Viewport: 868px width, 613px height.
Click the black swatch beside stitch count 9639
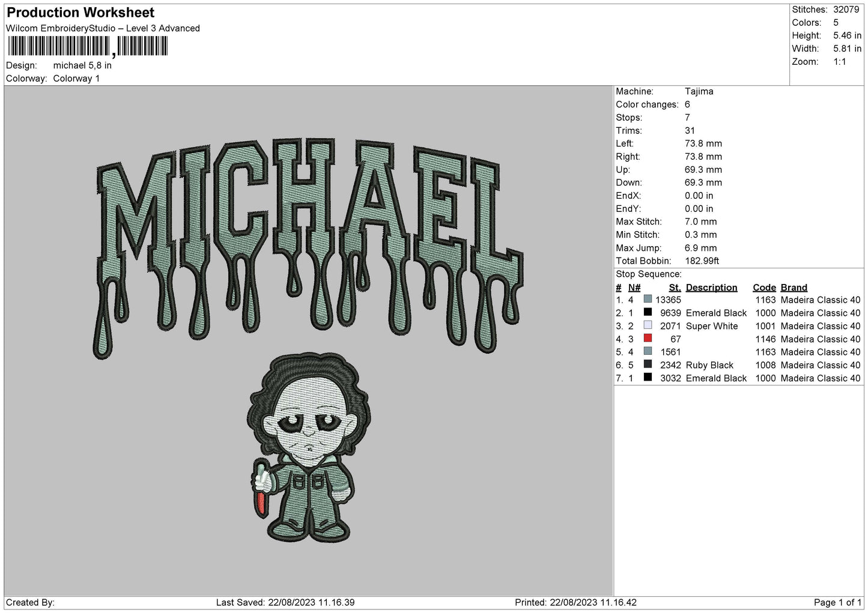(648, 312)
